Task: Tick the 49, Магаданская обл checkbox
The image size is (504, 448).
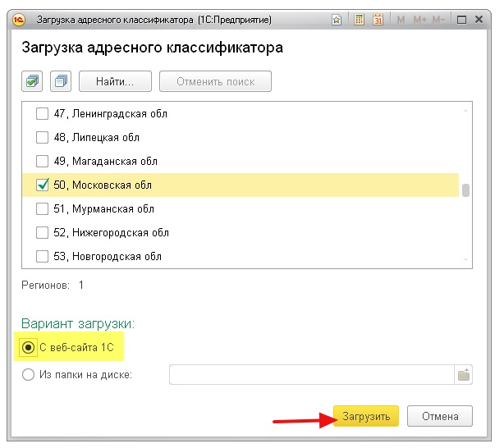Action: coord(42,161)
